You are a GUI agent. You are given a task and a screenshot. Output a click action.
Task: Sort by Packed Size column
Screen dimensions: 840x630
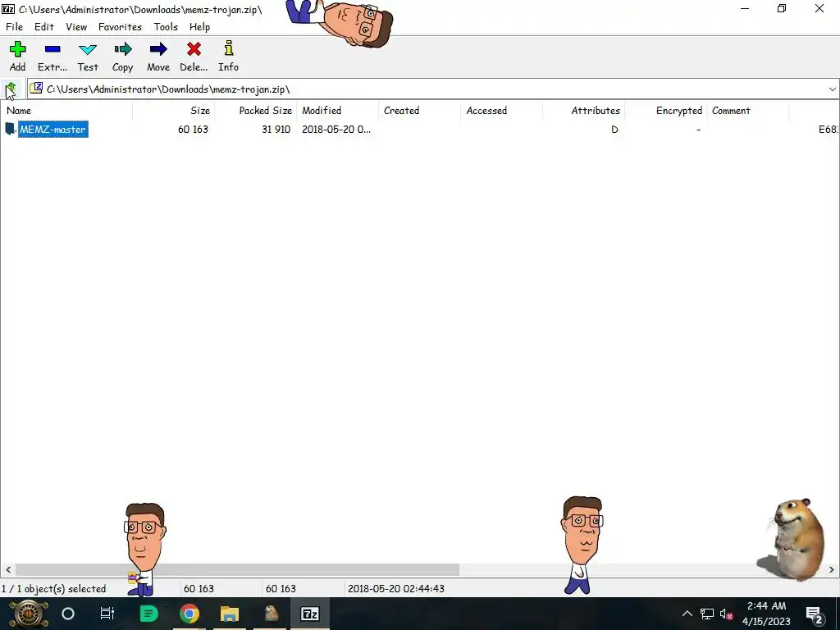coord(256,111)
